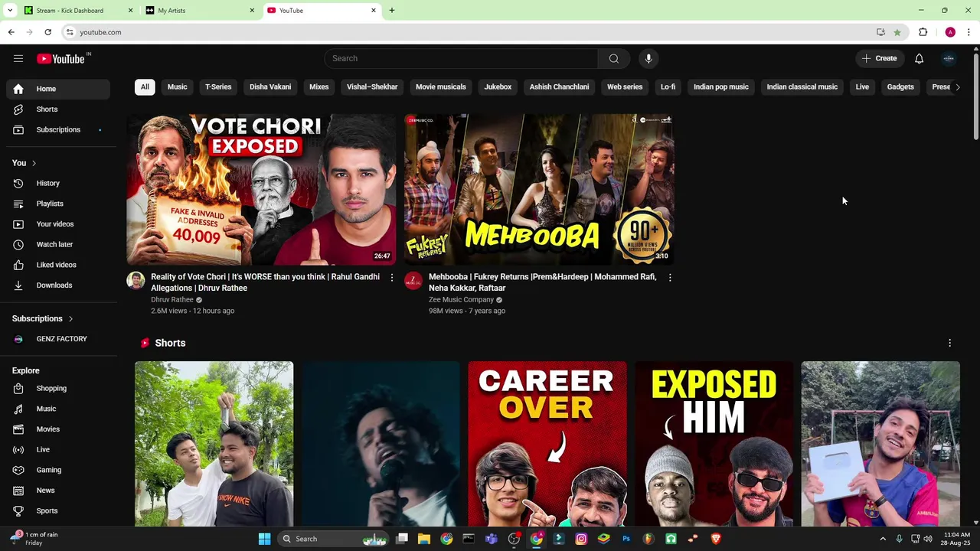Click the search magnifier button
980x551 pixels.
[x=614, y=58]
